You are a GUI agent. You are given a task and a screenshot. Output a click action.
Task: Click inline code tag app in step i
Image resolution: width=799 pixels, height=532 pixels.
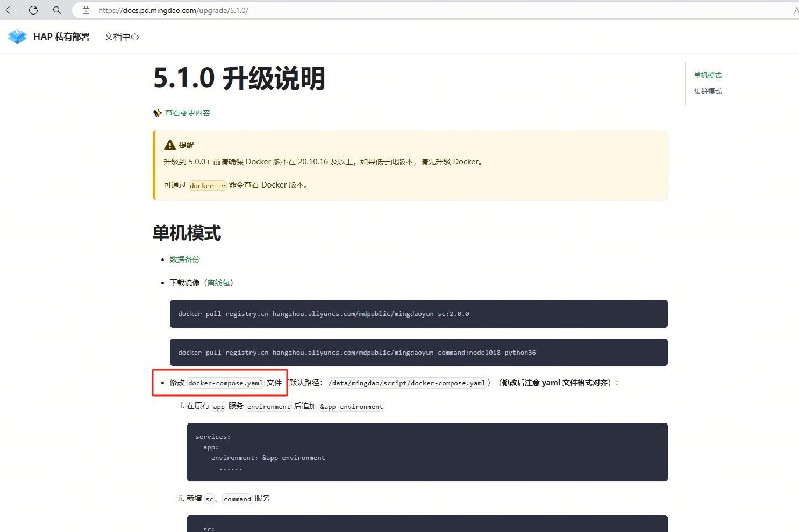pos(219,407)
